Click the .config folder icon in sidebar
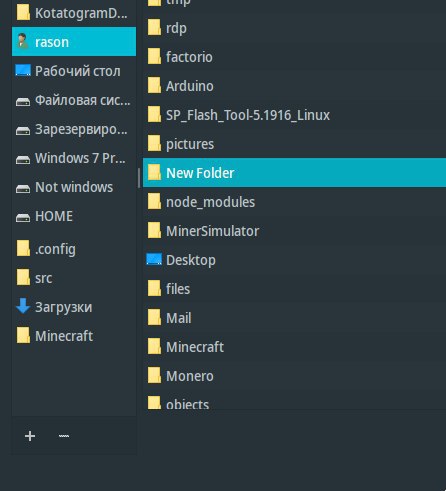 coord(23,248)
